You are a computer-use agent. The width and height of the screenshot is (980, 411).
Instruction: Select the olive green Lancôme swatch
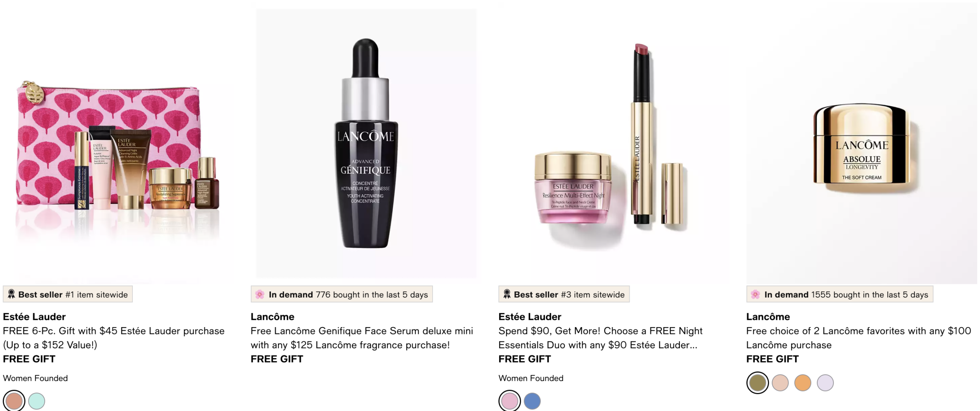pyautogui.click(x=757, y=383)
